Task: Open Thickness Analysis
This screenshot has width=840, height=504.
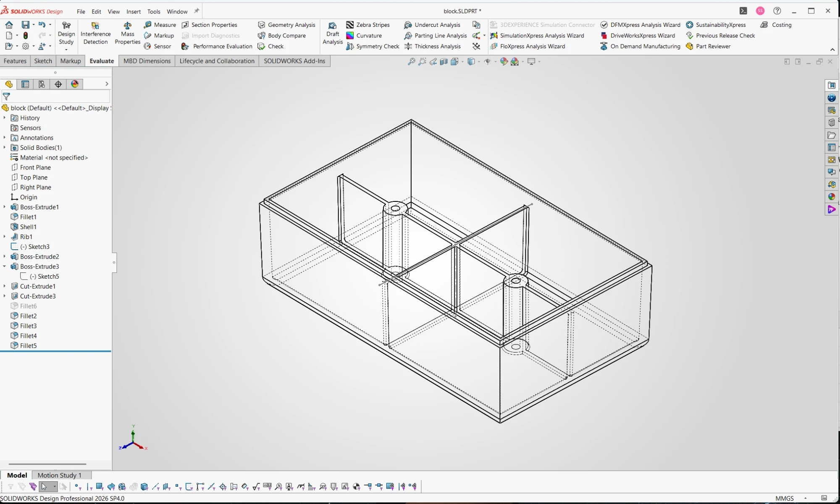Action: (432, 47)
